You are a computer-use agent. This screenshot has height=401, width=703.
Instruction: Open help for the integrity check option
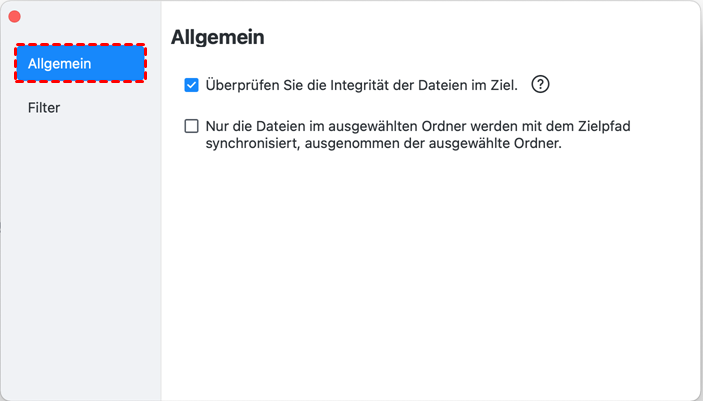(540, 85)
